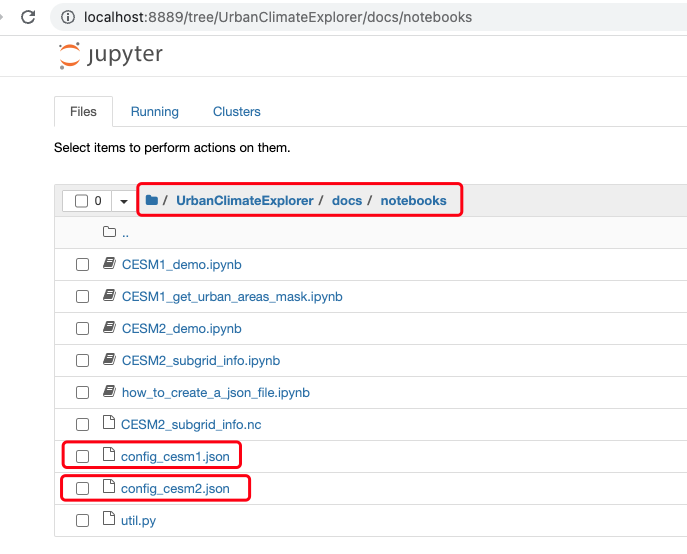Click the parent directory folder icon
Viewport: 687px width, 554px height.
point(109,232)
